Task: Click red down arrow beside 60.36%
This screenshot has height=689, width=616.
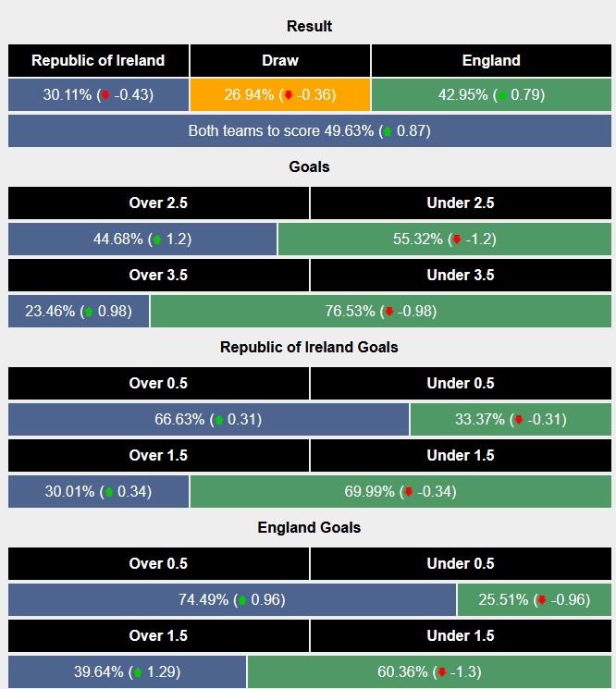Action: [x=442, y=672]
